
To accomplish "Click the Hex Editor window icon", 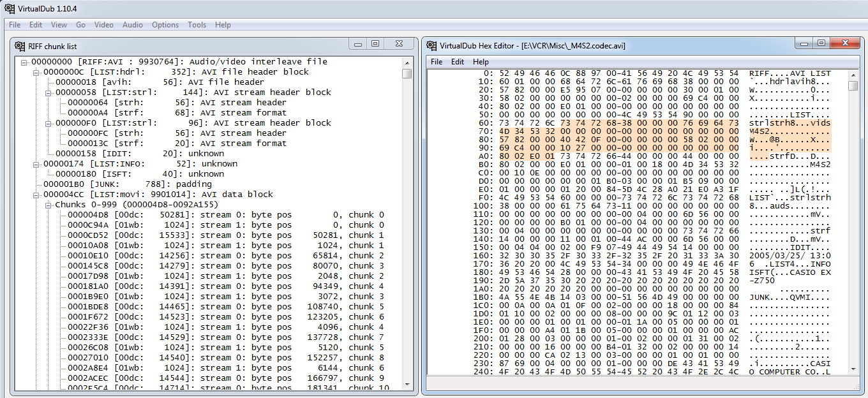I will [431, 46].
